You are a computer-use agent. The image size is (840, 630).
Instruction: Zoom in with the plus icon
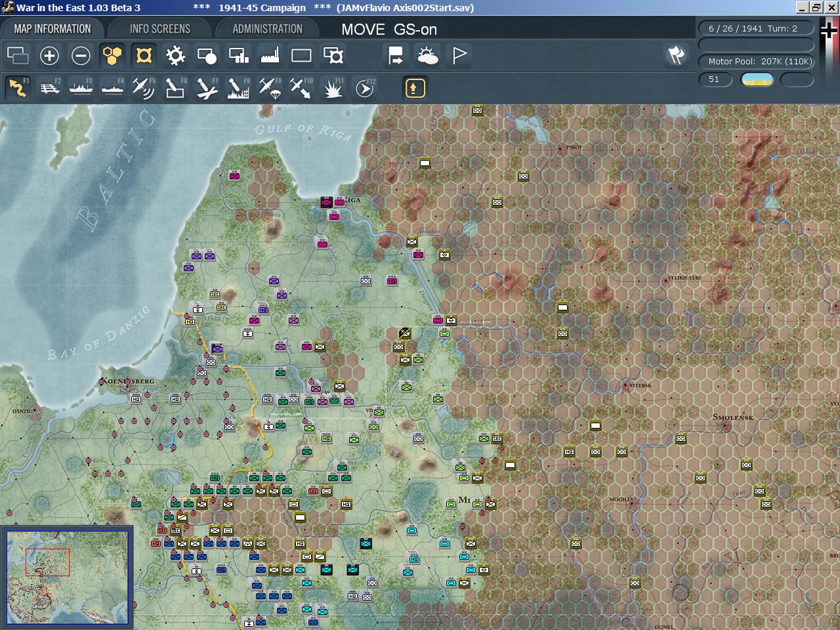(49, 56)
